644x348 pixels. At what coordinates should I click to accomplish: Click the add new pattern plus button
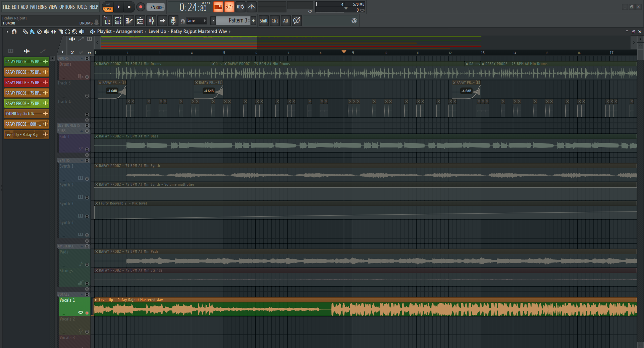click(x=253, y=21)
